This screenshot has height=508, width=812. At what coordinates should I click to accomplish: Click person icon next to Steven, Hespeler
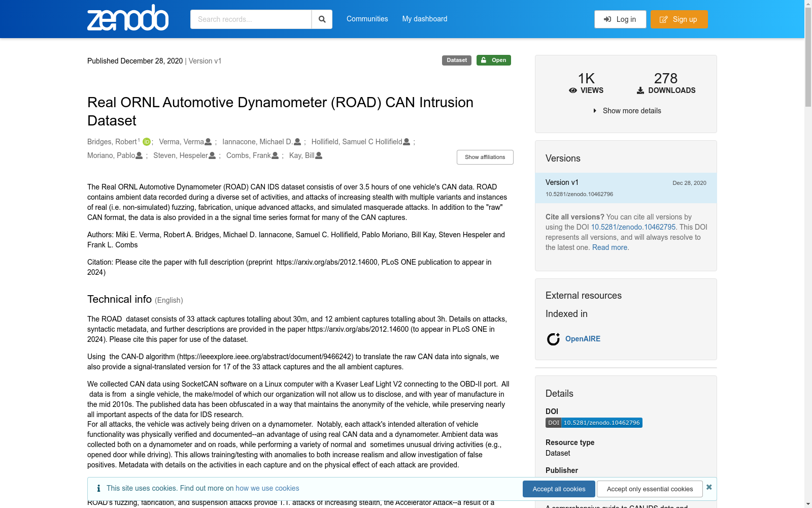coord(212,155)
